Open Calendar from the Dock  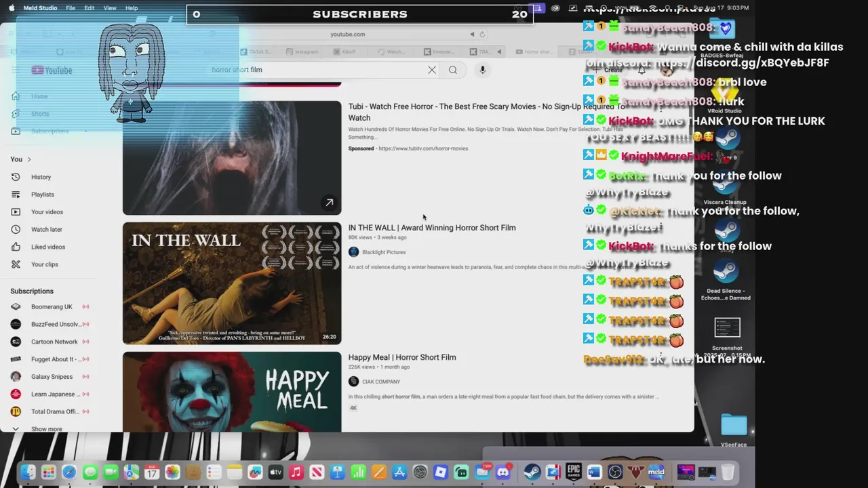152,472
